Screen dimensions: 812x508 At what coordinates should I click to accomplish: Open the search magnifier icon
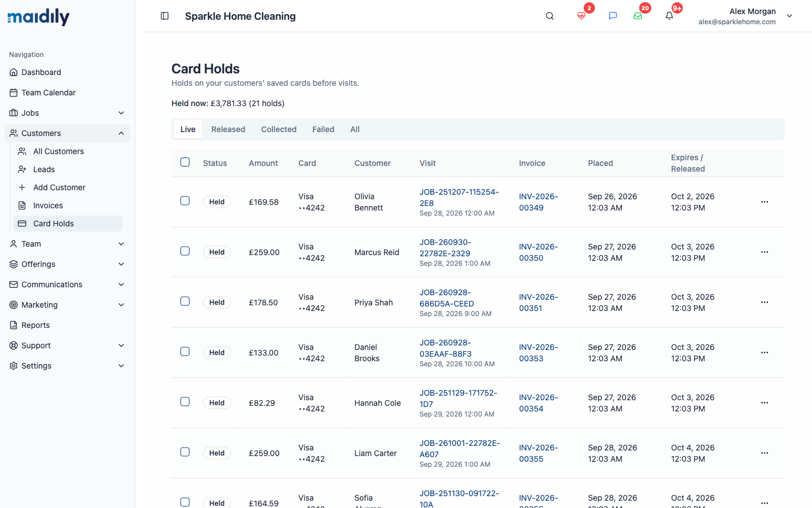pos(550,16)
